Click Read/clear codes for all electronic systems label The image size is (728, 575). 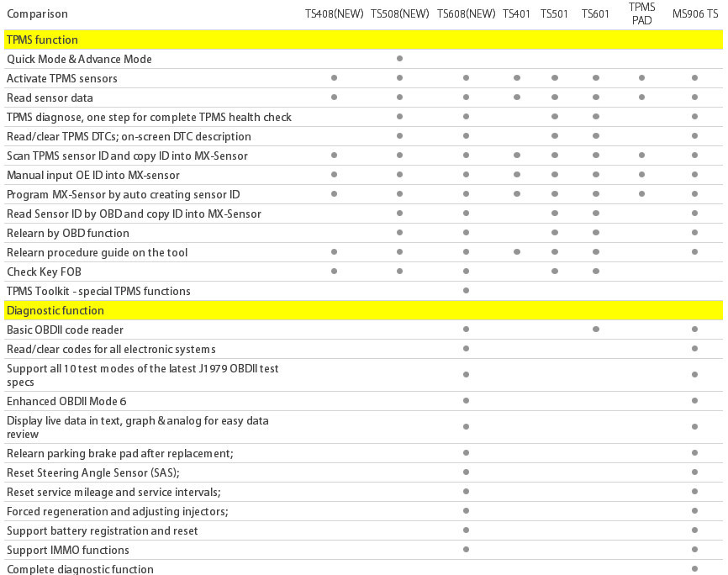(x=111, y=349)
